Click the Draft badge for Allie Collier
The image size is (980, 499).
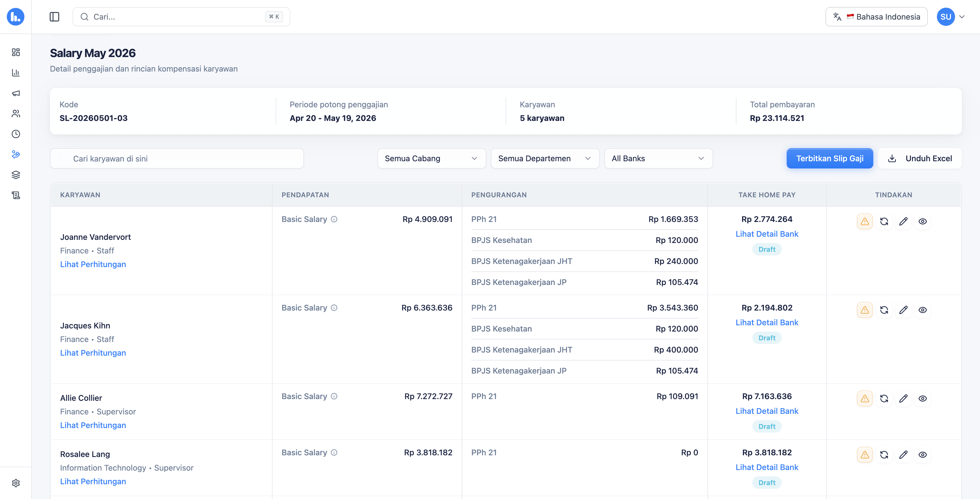click(767, 427)
